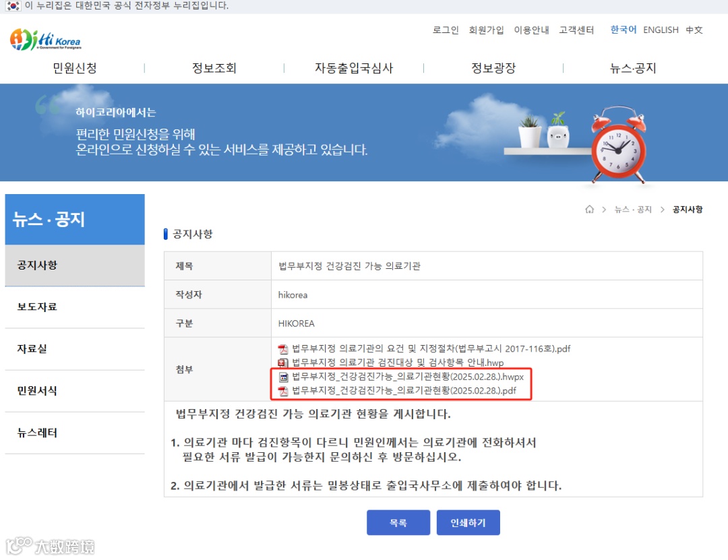Select 보도자료 in the sidebar
This screenshot has width=728, height=560.
tap(75, 307)
